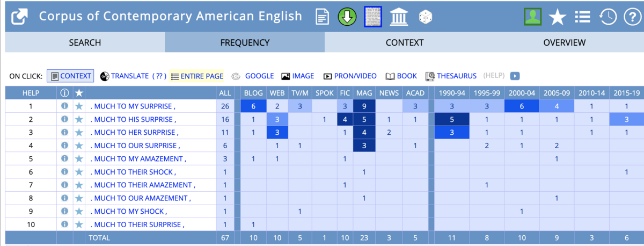Switch to the CONTEXT tab

pos(405,42)
